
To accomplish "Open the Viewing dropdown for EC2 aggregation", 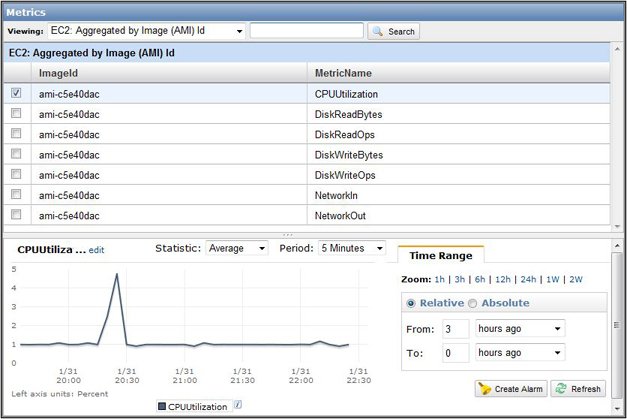I will [x=147, y=31].
